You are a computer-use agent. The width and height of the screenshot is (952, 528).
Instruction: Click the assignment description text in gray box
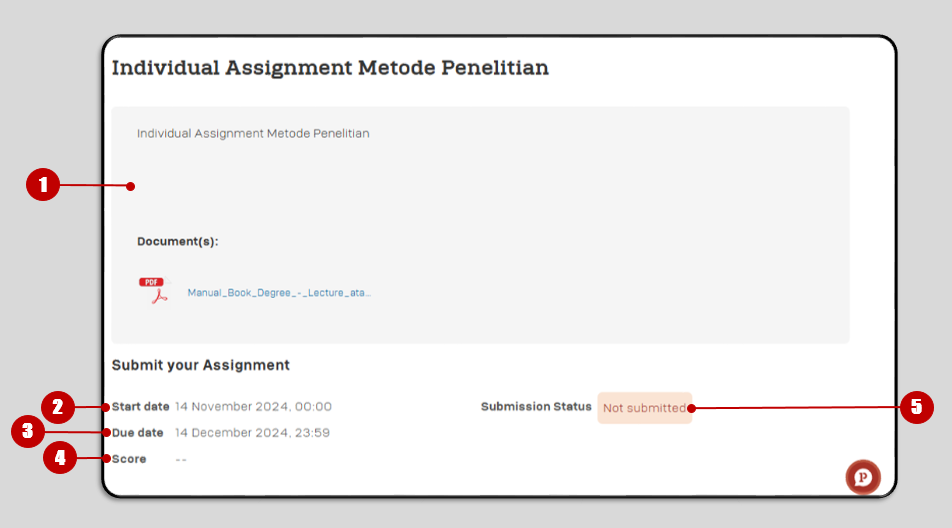[253, 134]
